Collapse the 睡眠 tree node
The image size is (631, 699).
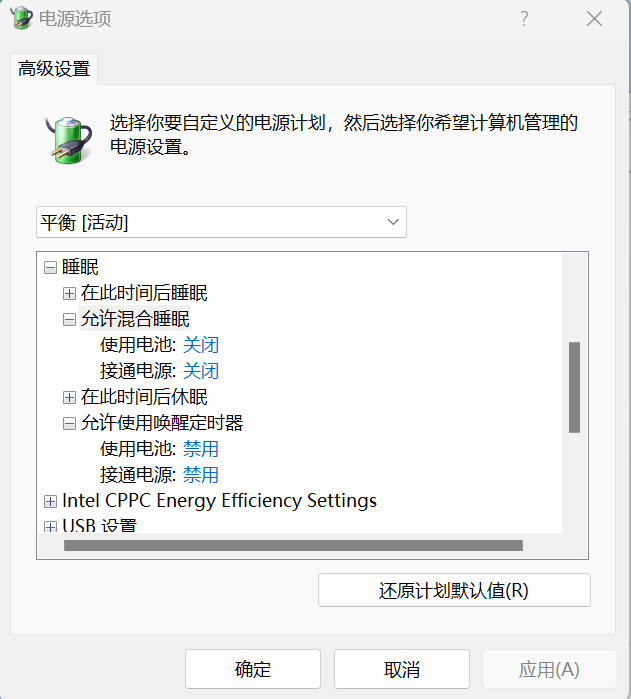(50, 267)
